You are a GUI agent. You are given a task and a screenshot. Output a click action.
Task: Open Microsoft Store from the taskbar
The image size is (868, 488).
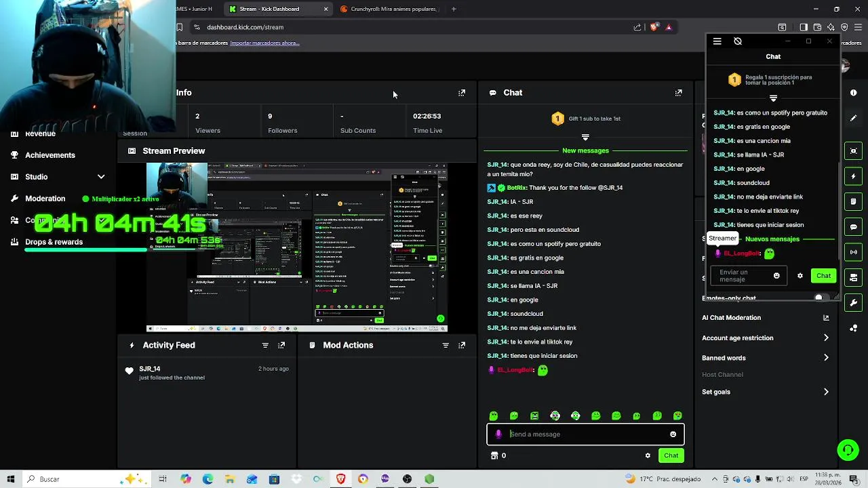click(274, 479)
